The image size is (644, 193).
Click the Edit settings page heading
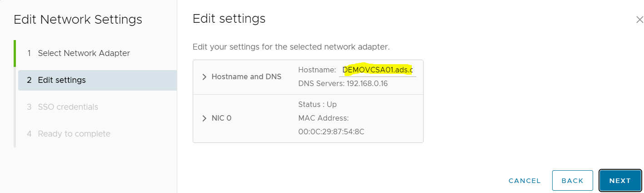229,19
